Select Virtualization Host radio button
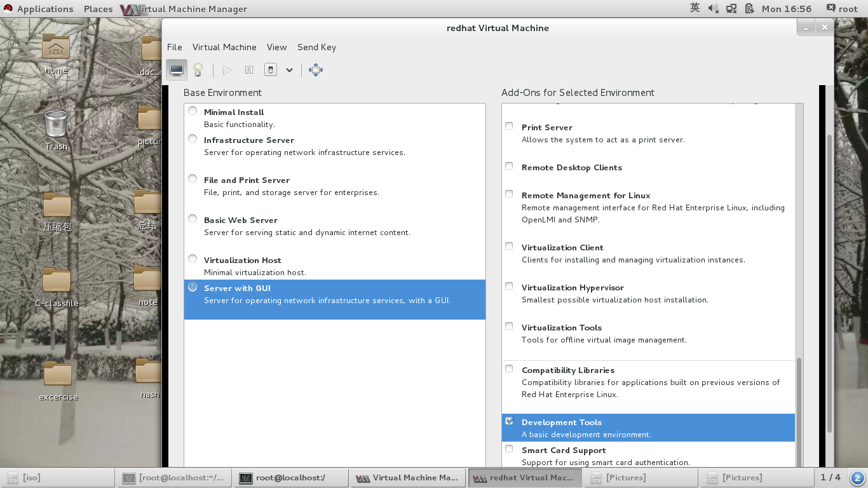Viewport: 868px width, 488px height. [193, 259]
